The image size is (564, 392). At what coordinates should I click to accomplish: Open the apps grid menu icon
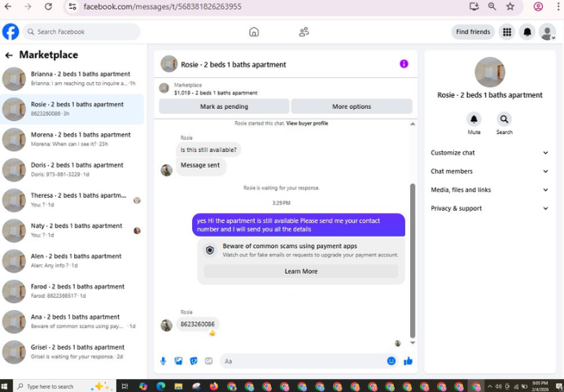pyautogui.click(x=507, y=32)
